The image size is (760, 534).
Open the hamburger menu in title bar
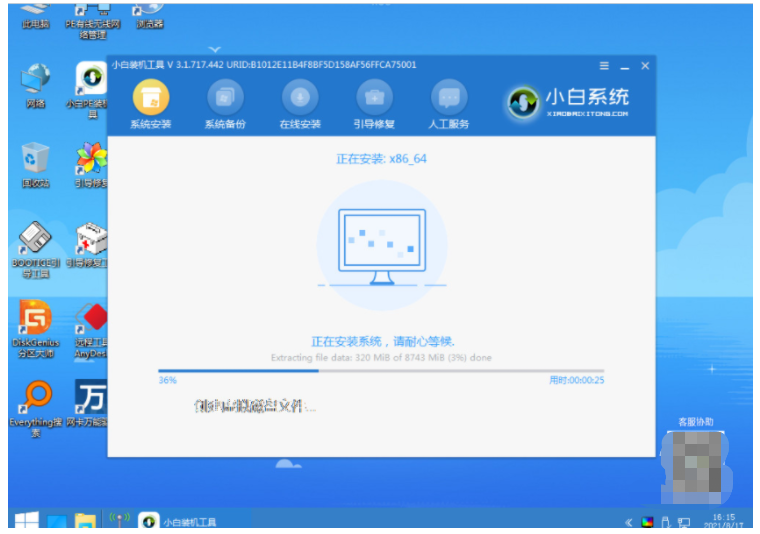click(604, 66)
